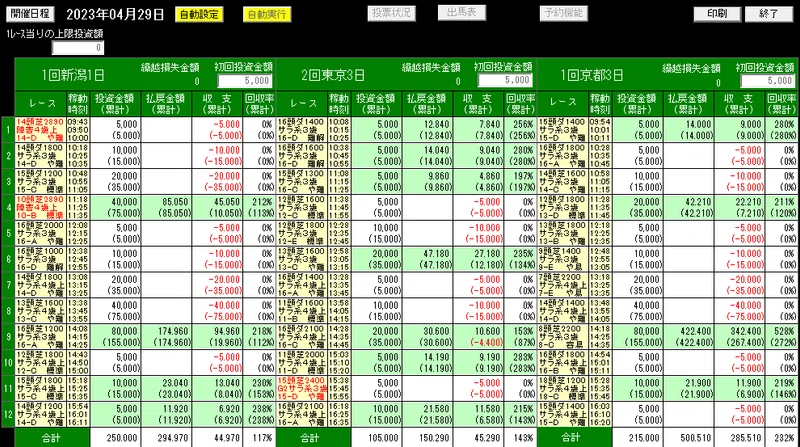Click the 印刷 button
This screenshot has width=800, height=447.
717,14
